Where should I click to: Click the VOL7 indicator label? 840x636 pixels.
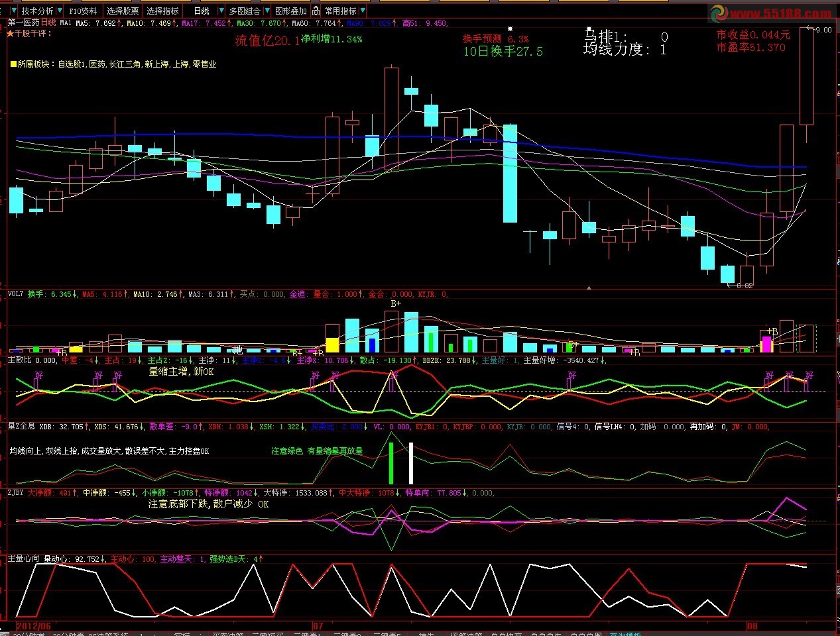pos(15,294)
